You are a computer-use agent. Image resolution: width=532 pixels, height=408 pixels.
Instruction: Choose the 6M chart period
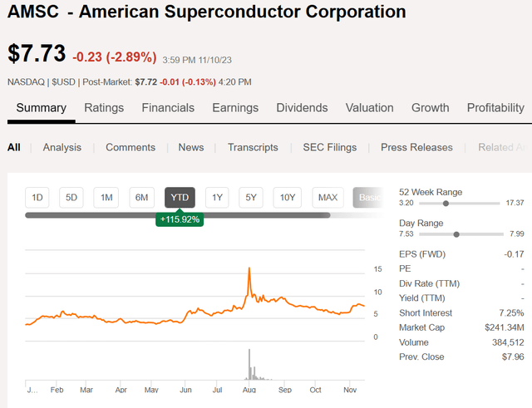[x=142, y=198]
